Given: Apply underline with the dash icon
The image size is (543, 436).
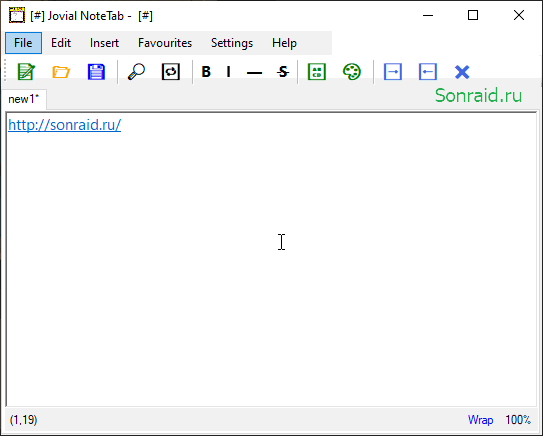Looking at the screenshot, I should [x=254, y=73].
